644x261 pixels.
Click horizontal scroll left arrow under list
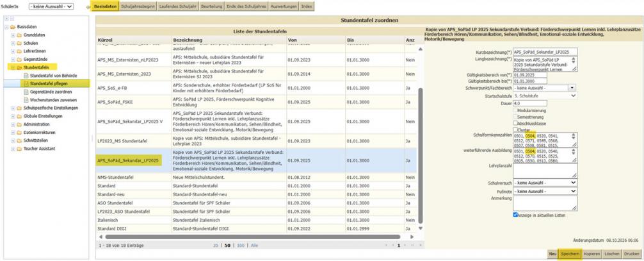101,237
